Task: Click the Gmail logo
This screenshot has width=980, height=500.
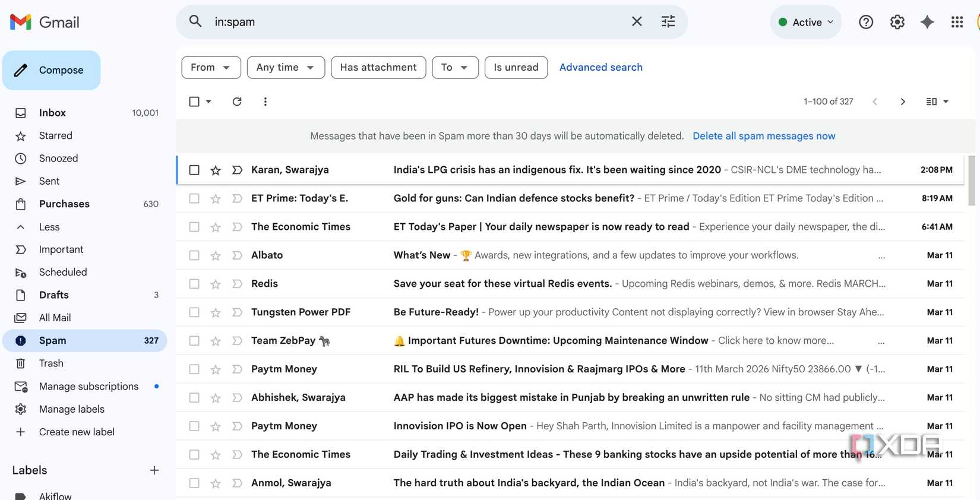Action: pos(45,22)
